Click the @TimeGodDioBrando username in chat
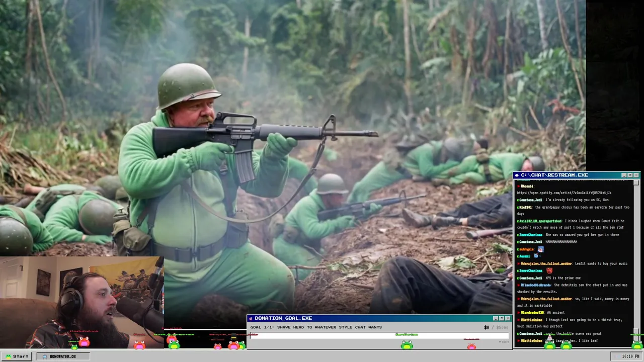644x362 pixels. [535, 285]
